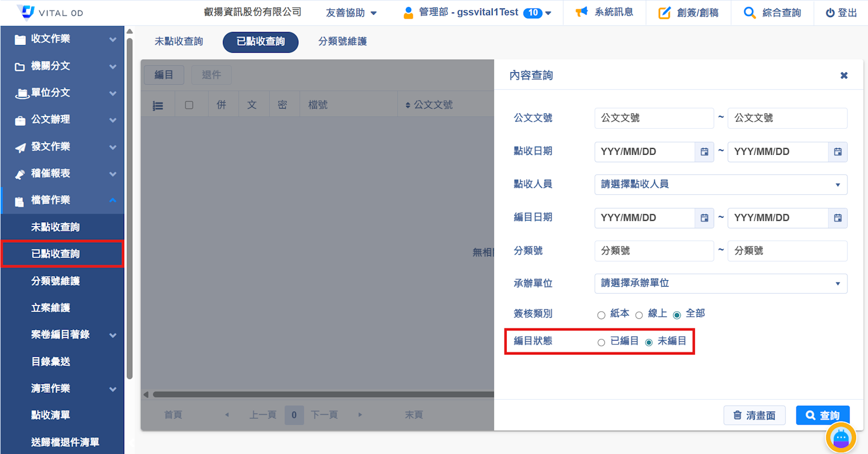Click the 清畫面 clear button
The height and width of the screenshot is (454, 868).
[x=754, y=415]
